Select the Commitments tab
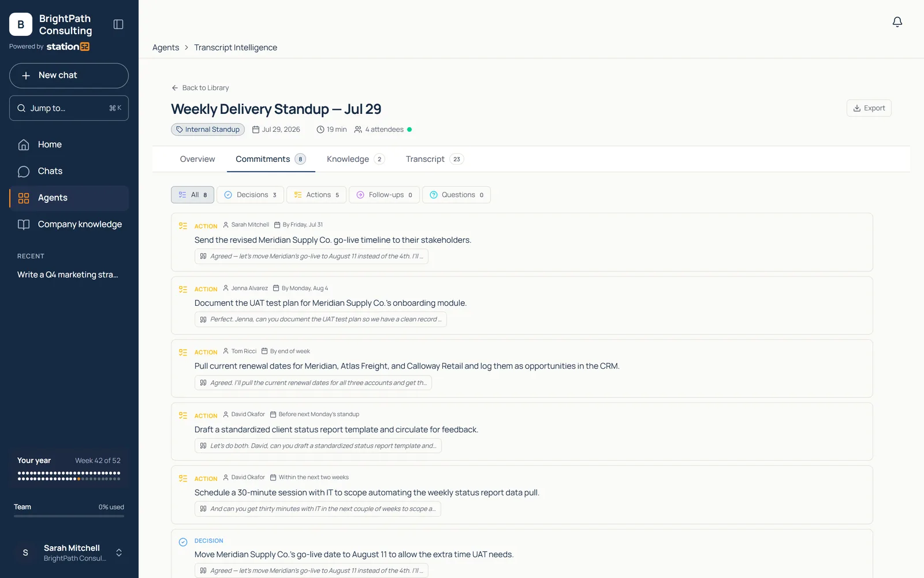 271,159
